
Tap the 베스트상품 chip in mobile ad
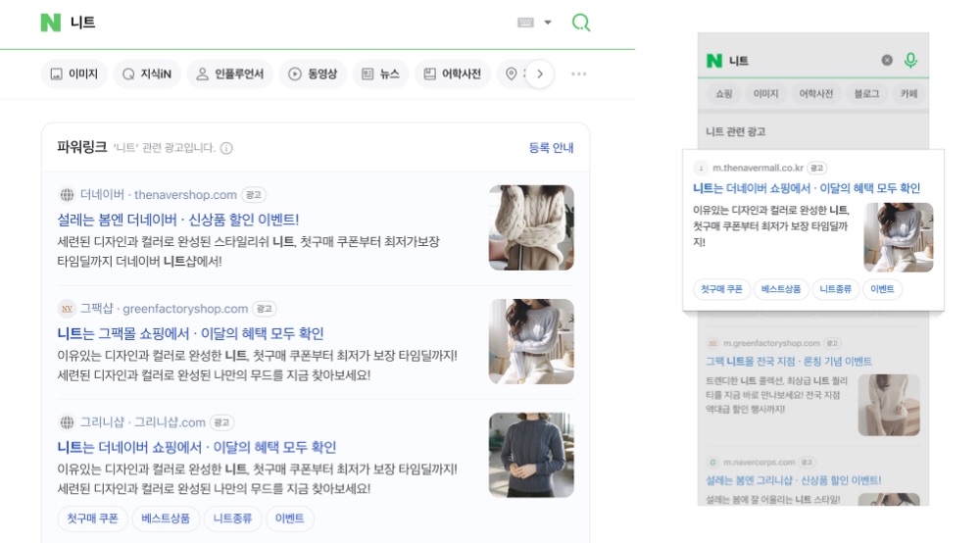(781, 289)
